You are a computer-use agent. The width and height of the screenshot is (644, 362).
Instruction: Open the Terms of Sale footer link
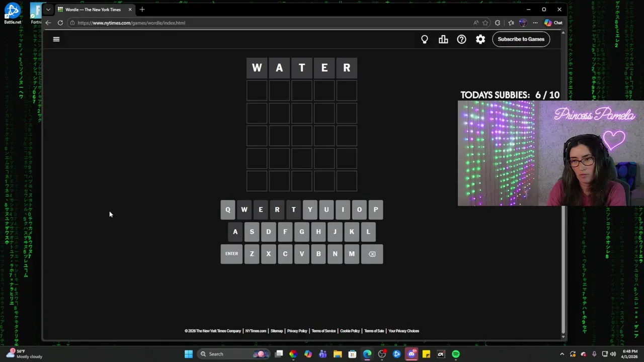click(374, 331)
